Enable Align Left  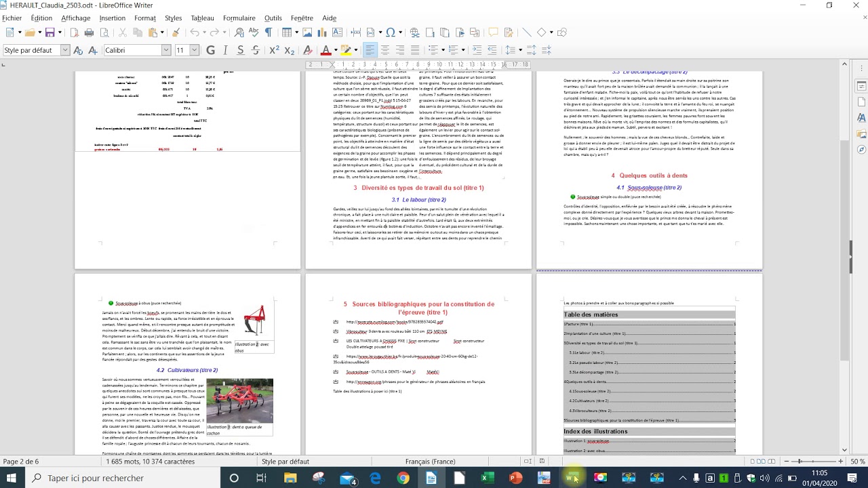tap(370, 50)
